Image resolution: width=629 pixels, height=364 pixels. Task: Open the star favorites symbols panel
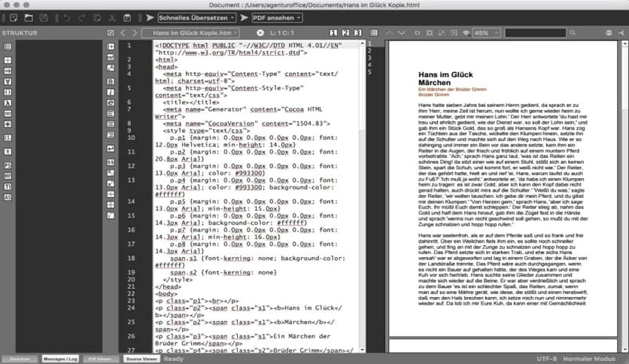pyautogui.click(x=8, y=124)
